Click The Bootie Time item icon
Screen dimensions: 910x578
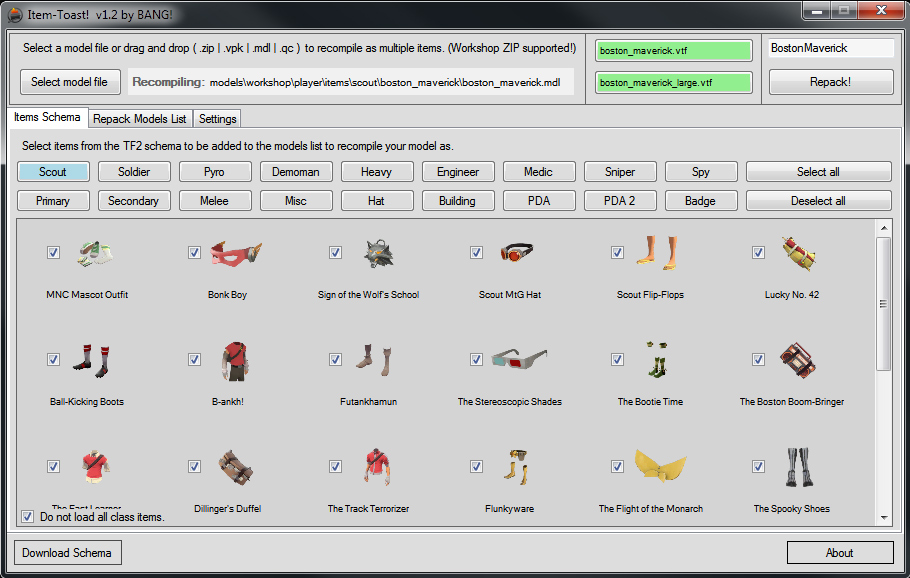[658, 359]
